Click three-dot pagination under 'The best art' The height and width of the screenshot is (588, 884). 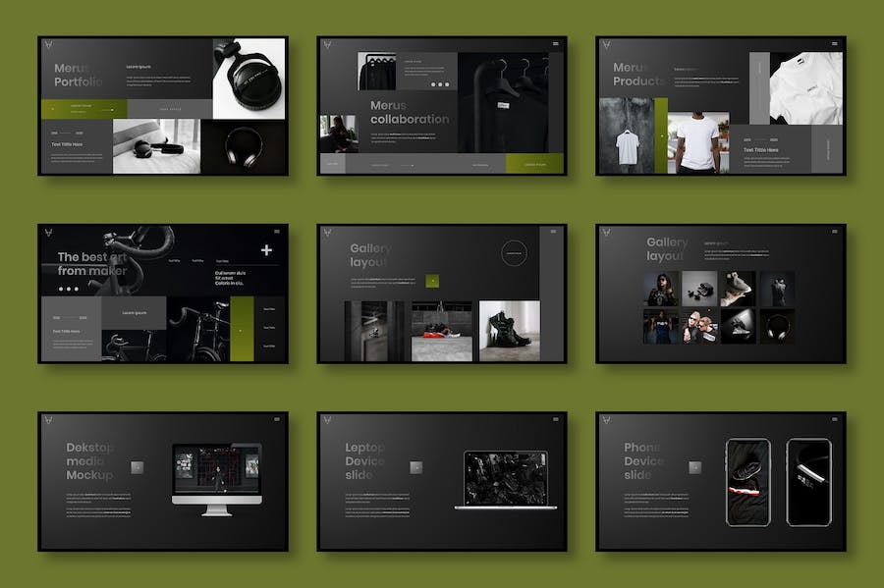point(68,289)
